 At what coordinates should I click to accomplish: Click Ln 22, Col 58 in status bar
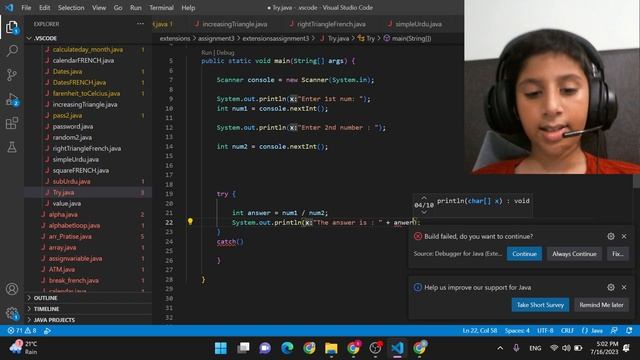tap(480, 331)
